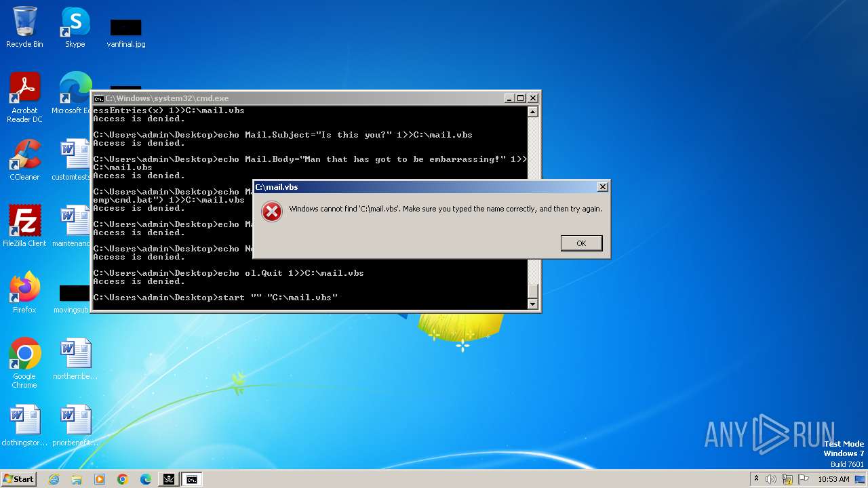
Task: Click the Mail.Body embarrassing line in cmd
Action: coord(310,163)
